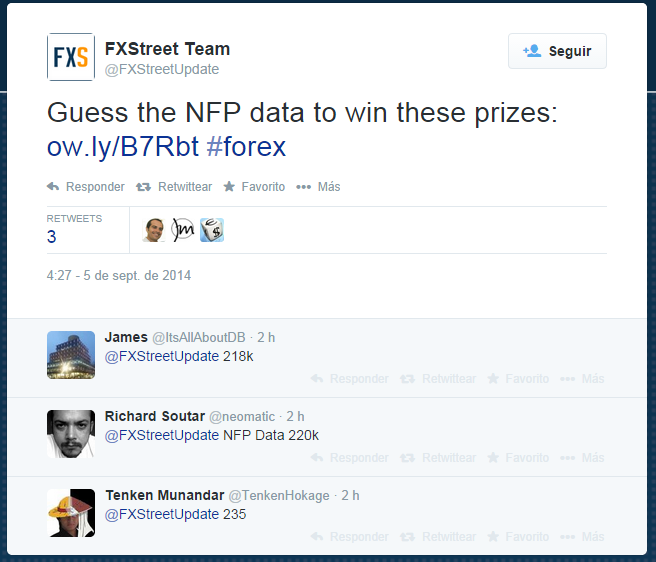Expand Más on James's reply
This screenshot has width=656, height=562.
point(583,379)
